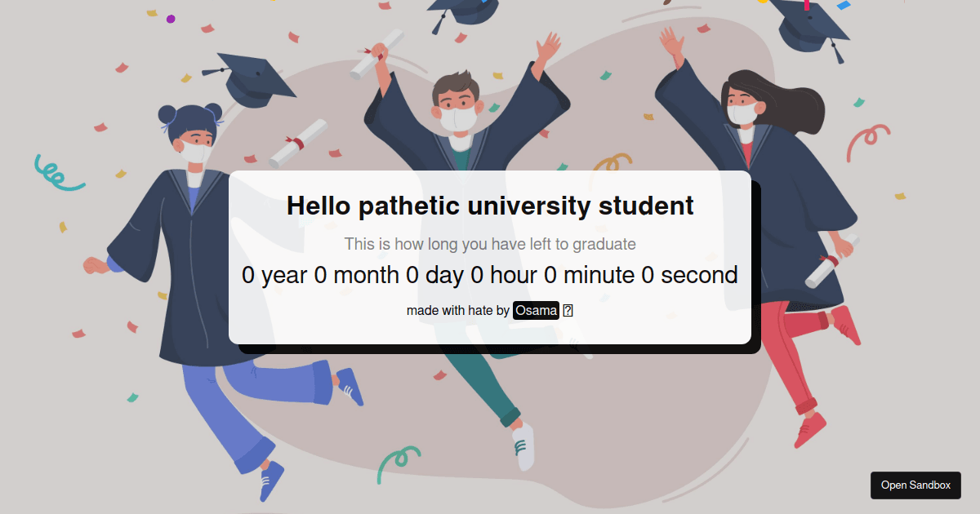Click the '0 hour' countdown value
Image resolution: width=980 pixels, height=514 pixels.
[x=504, y=275]
